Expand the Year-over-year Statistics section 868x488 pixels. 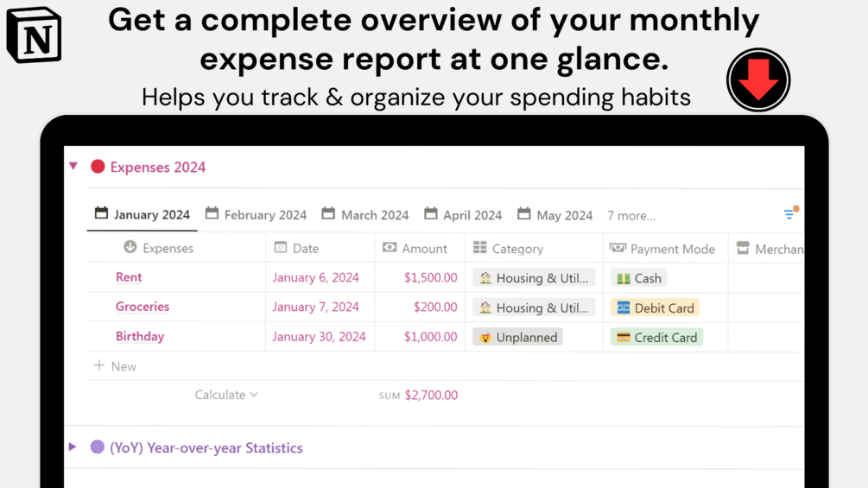coord(73,447)
